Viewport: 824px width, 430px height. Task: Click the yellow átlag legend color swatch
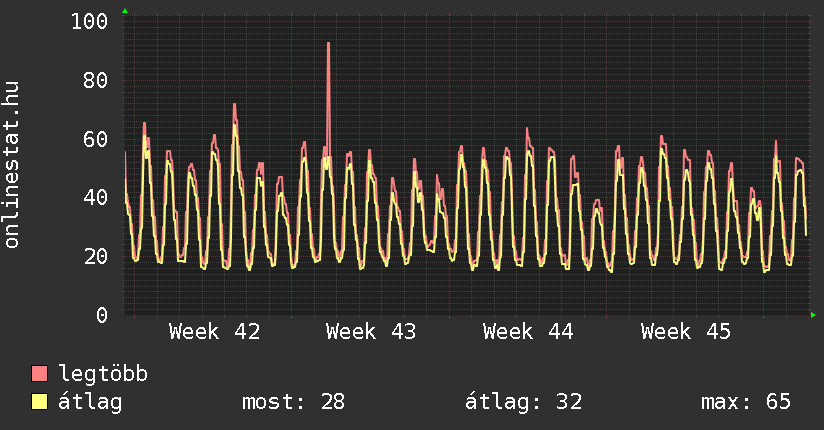[x=40, y=402]
